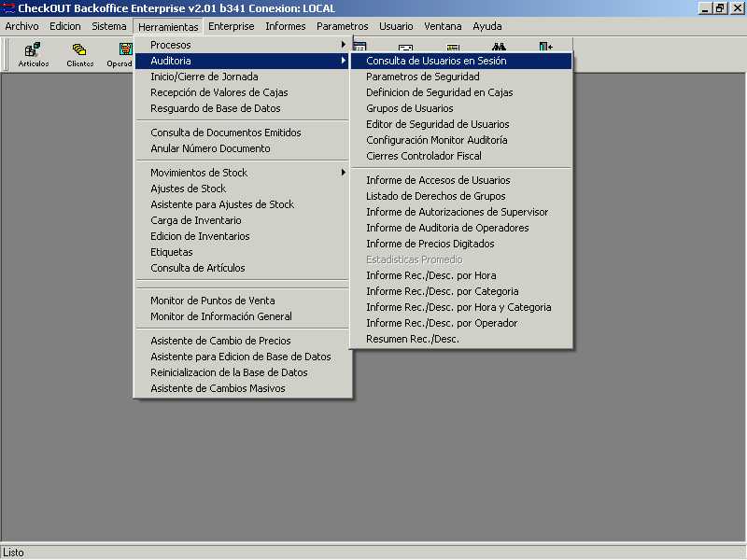Expand the Movimientos de Stock submenu
Image resolution: width=747 pixels, height=560 pixels.
(243, 173)
